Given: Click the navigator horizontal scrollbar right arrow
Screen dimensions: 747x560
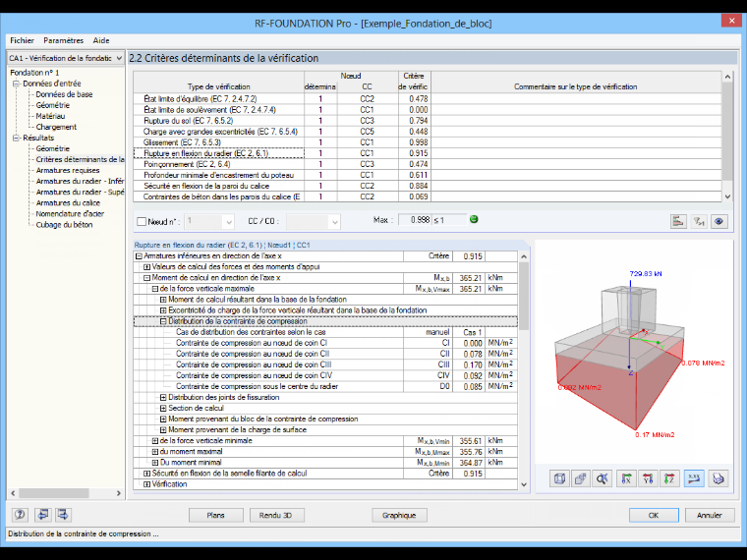Looking at the screenshot, I should pos(119,493).
